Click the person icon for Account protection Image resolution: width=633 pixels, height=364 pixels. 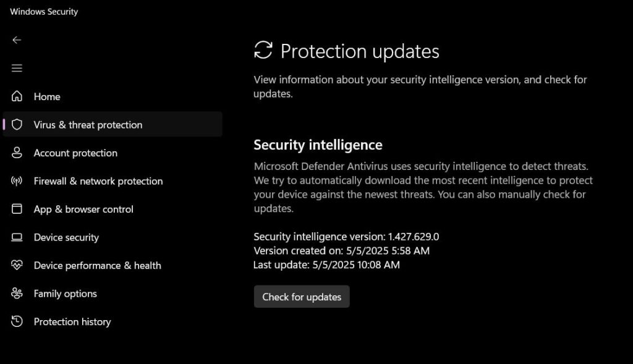[17, 153]
